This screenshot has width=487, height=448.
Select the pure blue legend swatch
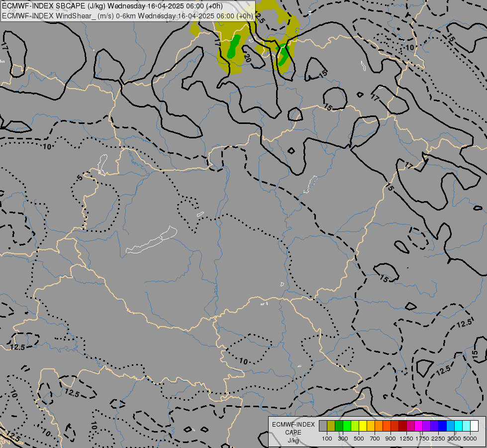point(442,426)
